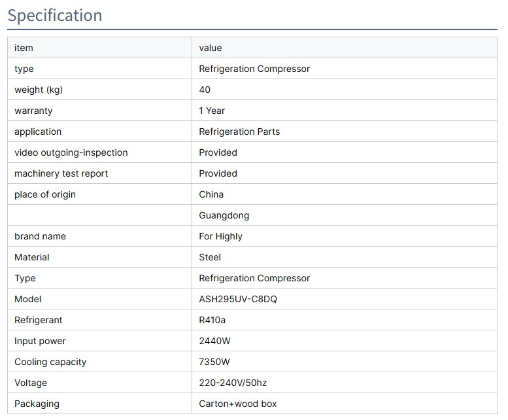Select the 220-240V/50hz voltage value
Viewport: 508px width, 420px height.
pyautogui.click(x=233, y=383)
